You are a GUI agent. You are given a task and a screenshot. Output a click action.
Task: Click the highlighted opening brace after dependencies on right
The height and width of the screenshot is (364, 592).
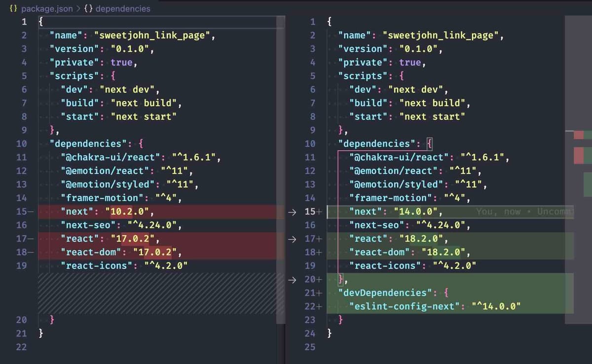[429, 144]
